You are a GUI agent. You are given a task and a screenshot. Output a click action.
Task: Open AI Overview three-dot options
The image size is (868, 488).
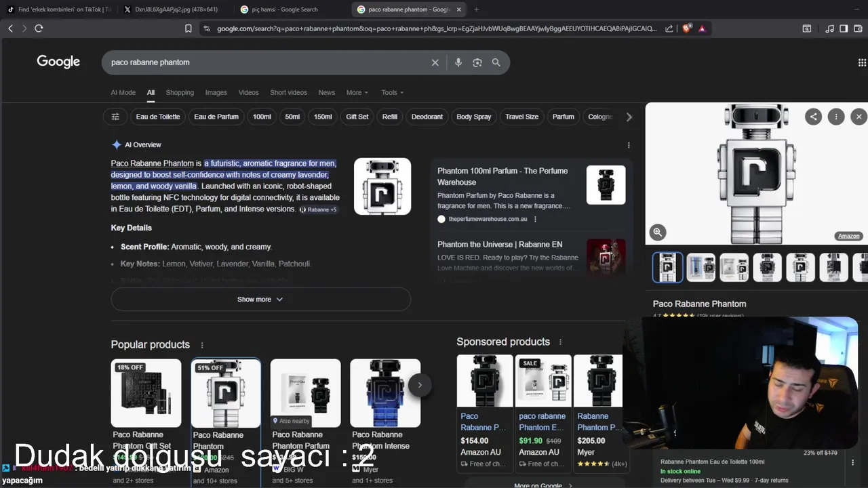(629, 145)
